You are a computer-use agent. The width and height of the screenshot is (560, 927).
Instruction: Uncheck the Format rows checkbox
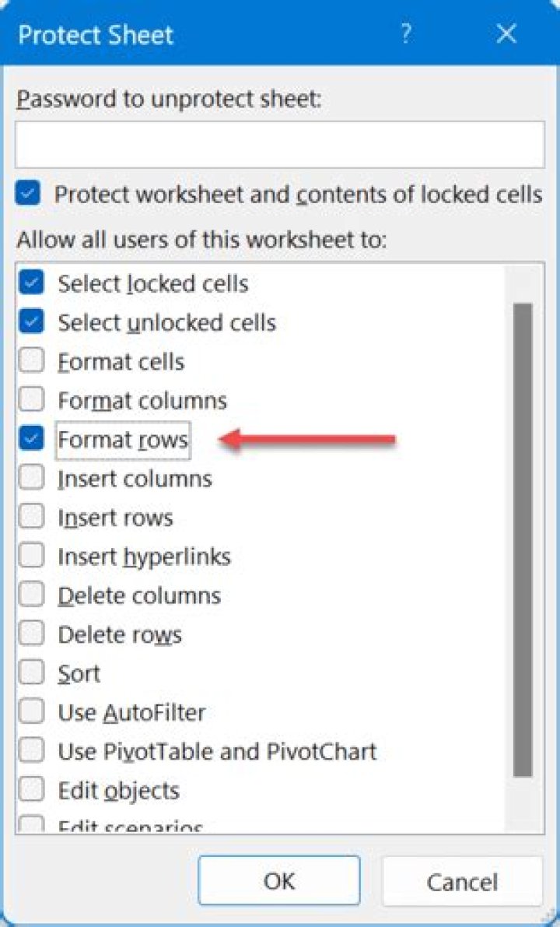(x=31, y=440)
